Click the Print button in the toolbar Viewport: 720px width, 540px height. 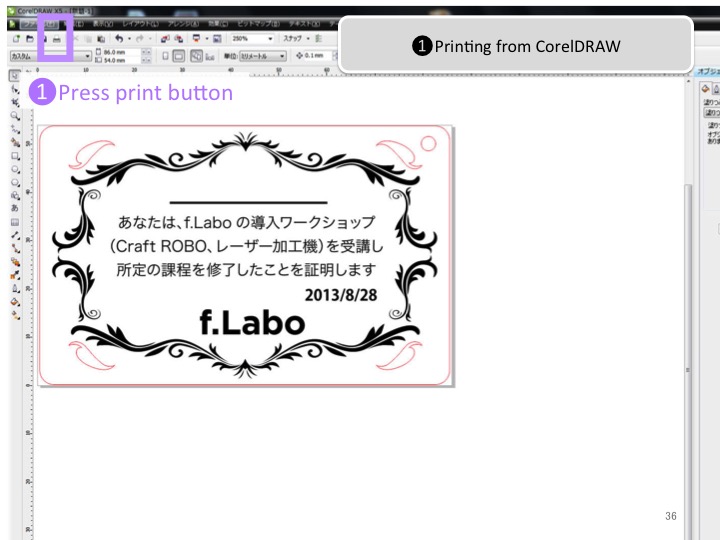tap(57, 39)
